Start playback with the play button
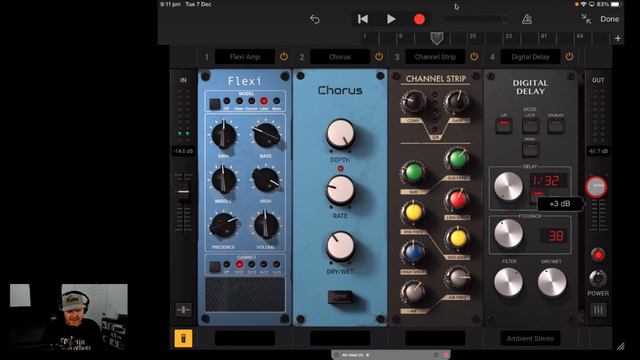Image resolution: width=640 pixels, height=360 pixels. click(391, 19)
